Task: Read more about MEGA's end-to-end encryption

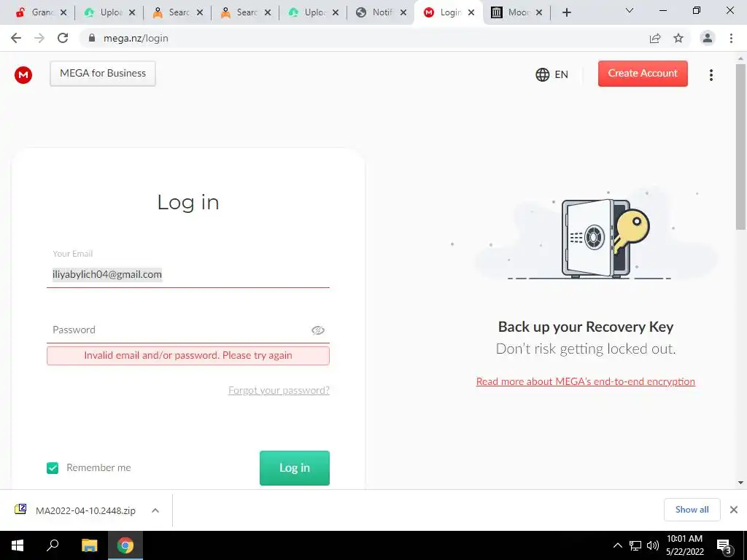Action: [x=586, y=381]
